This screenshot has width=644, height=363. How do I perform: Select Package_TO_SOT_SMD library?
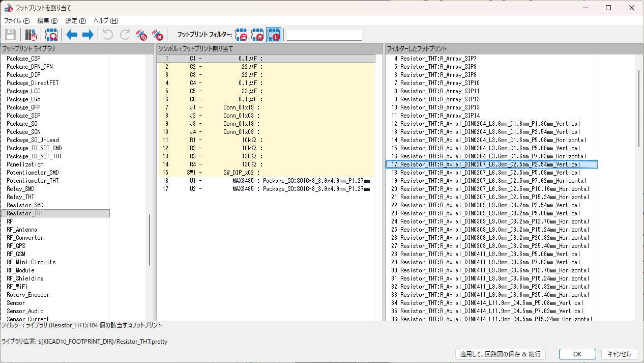tap(55, 148)
